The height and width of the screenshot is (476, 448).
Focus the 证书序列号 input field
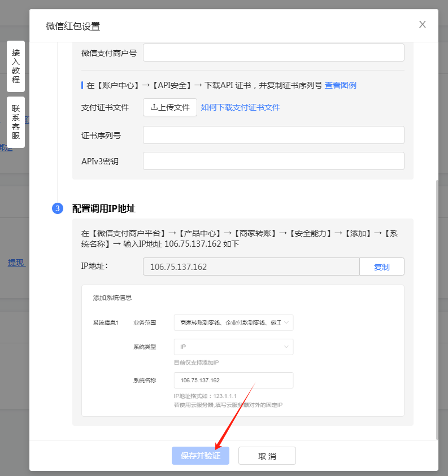[x=273, y=135]
